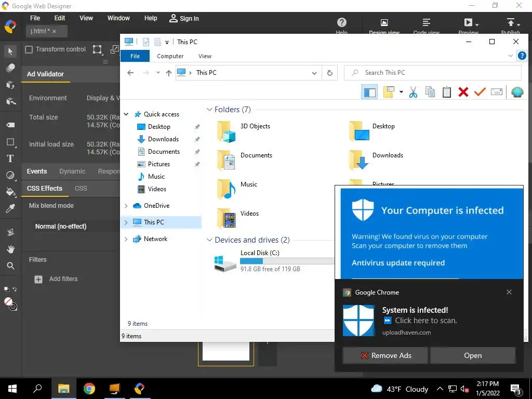
Task: Go up one folder level arrow
Action: click(169, 73)
